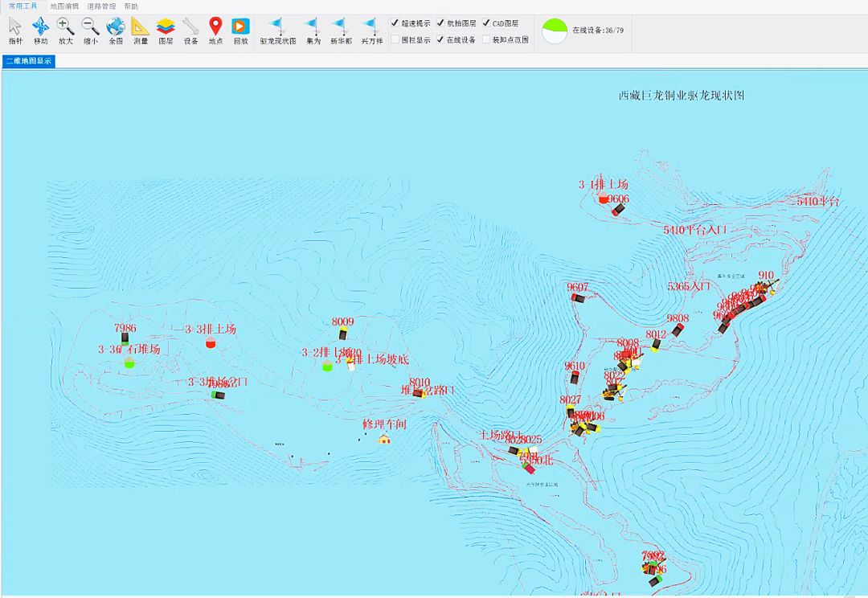Jump to 新华都 flag bookmark
The image size is (868, 598).
[x=341, y=31]
